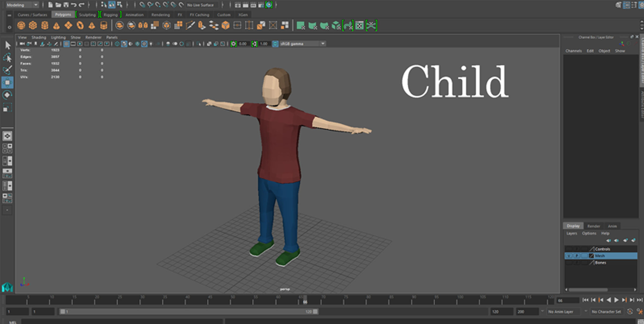Create a polygon cone from the shelf
The width and height of the screenshot is (644, 324).
56,26
